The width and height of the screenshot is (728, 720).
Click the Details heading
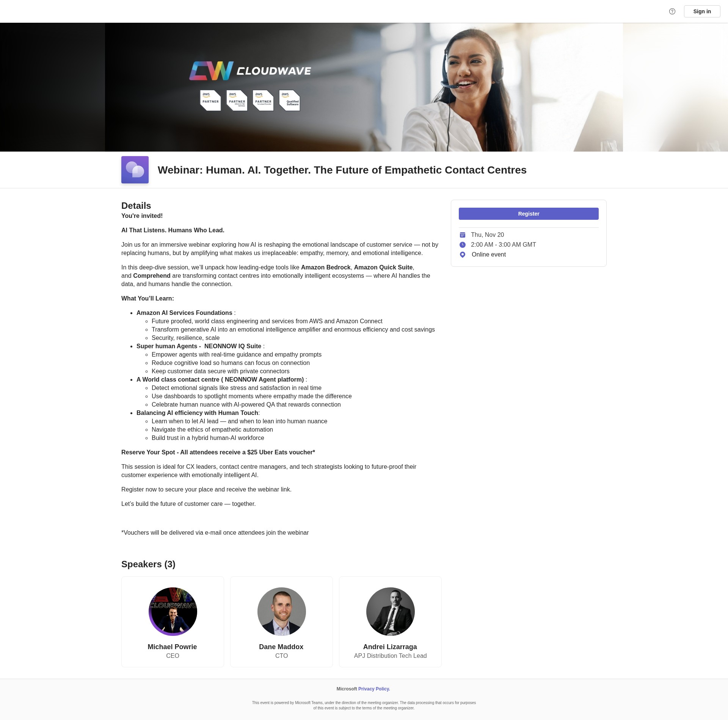click(x=136, y=206)
